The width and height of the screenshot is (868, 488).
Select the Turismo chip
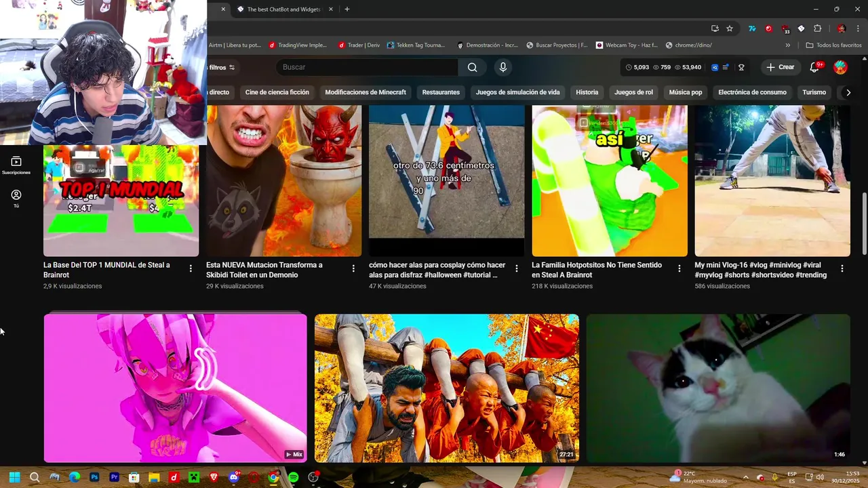point(814,92)
